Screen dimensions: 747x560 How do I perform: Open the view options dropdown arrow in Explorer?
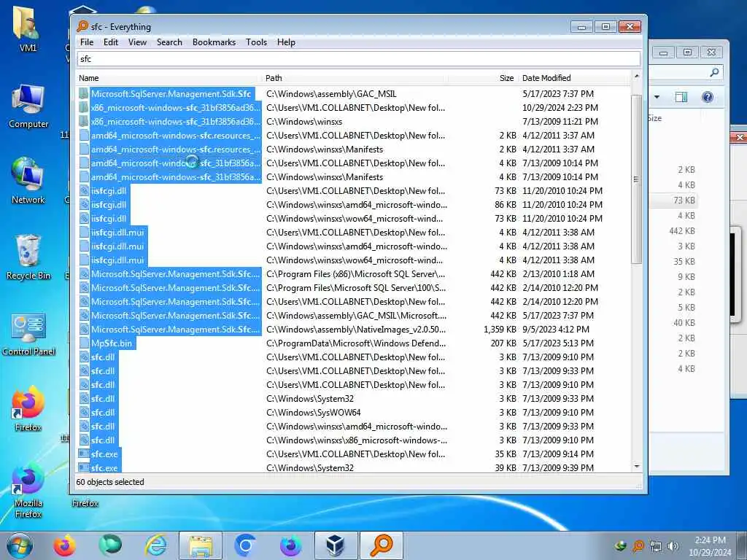[x=657, y=97]
